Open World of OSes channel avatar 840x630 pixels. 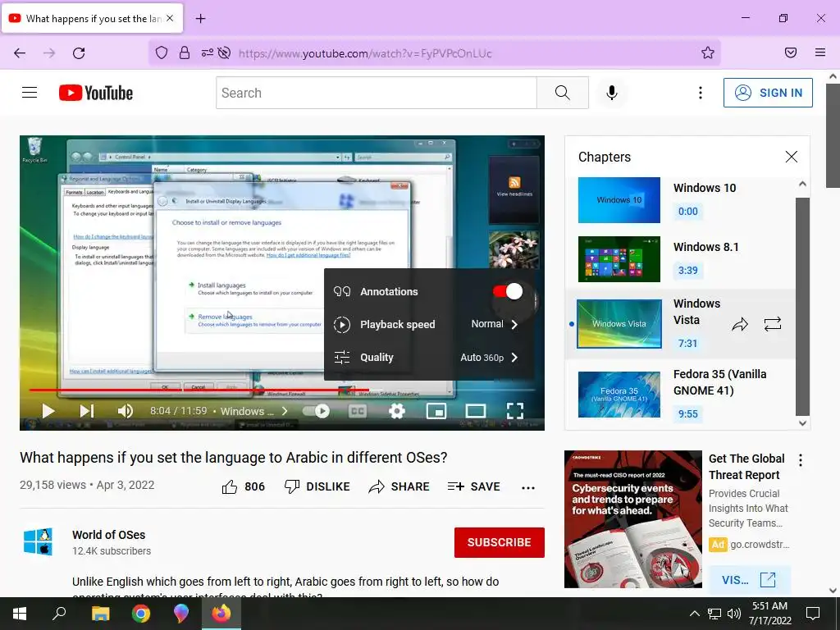[38, 542]
